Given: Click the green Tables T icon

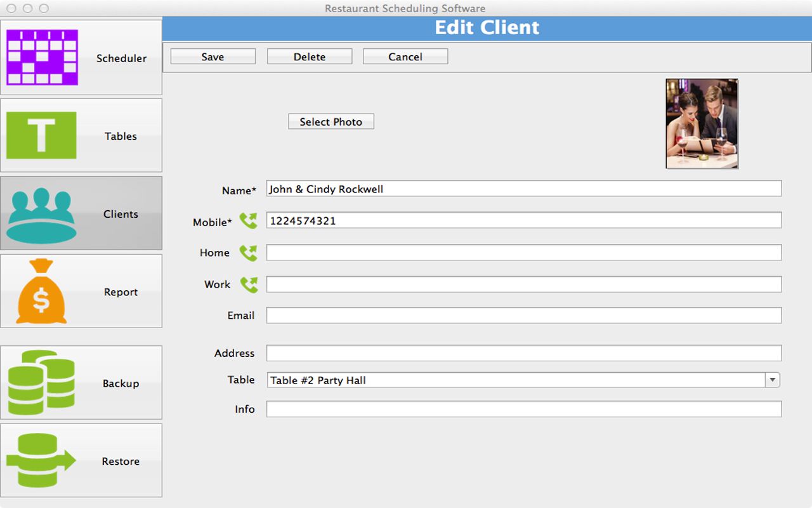Looking at the screenshot, I should tap(41, 135).
